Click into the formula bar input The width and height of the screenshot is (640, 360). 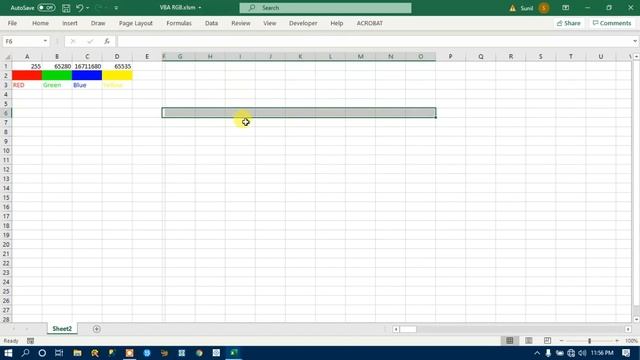(373, 41)
